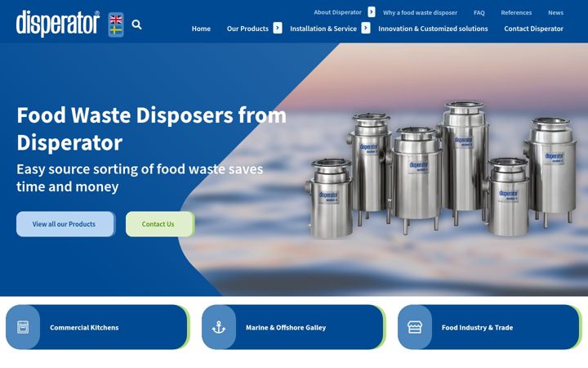Open the Food Industry & Trade card
This screenshot has height=368, width=588.
pyautogui.click(x=489, y=327)
